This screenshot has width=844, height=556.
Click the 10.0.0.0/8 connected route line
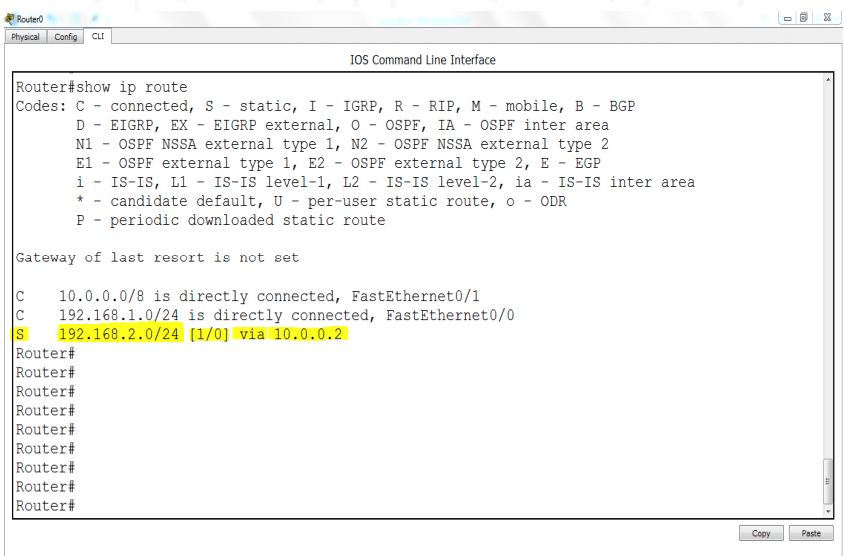pyautogui.click(x=248, y=296)
